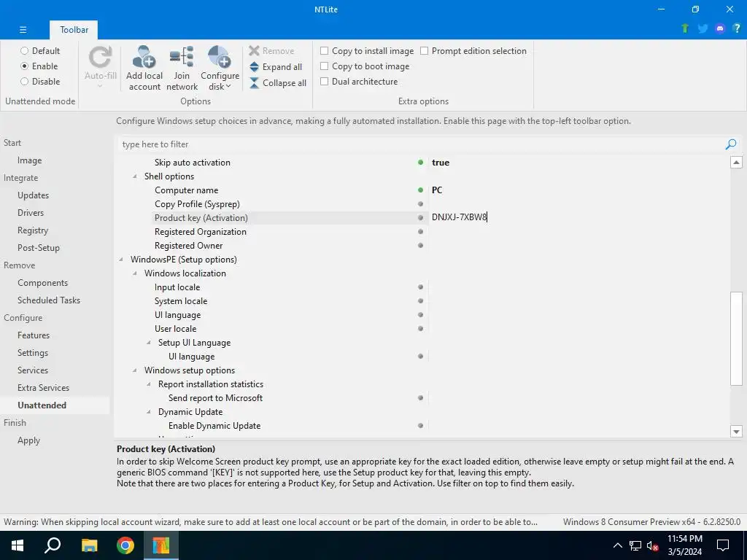
Task: Open the hamburger main menu
Action: click(x=23, y=29)
